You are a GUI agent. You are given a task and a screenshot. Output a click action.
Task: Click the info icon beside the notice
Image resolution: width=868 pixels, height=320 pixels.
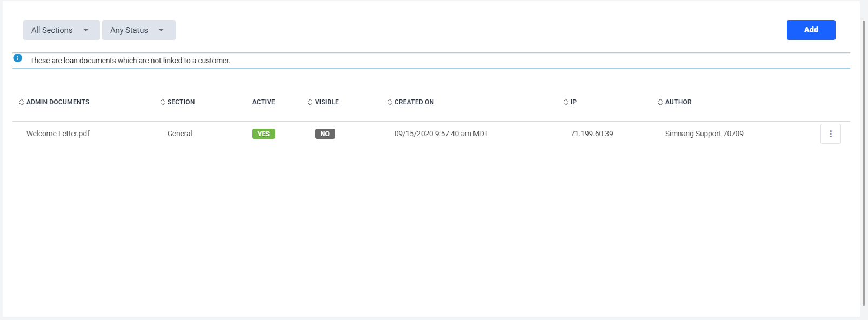[x=18, y=58]
